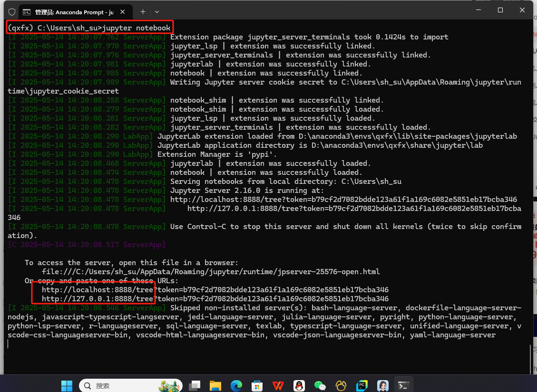
Task: Open WeChat from the taskbar
Action: pyautogui.click(x=320, y=385)
